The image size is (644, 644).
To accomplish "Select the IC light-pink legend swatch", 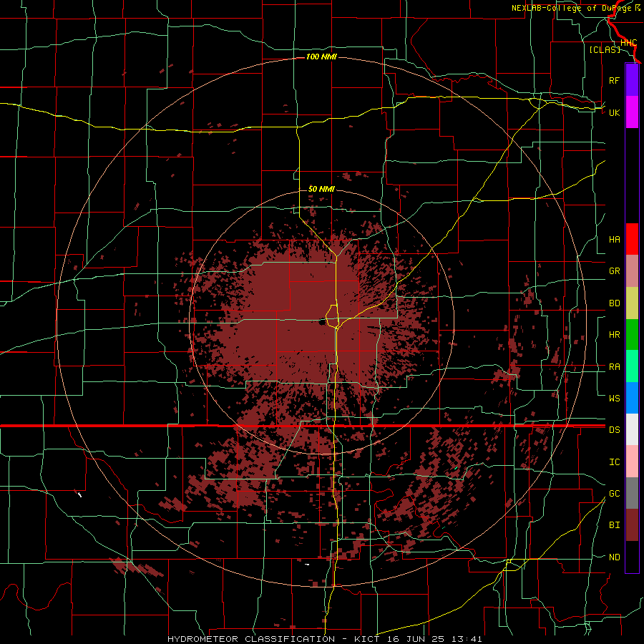I will point(632,462).
